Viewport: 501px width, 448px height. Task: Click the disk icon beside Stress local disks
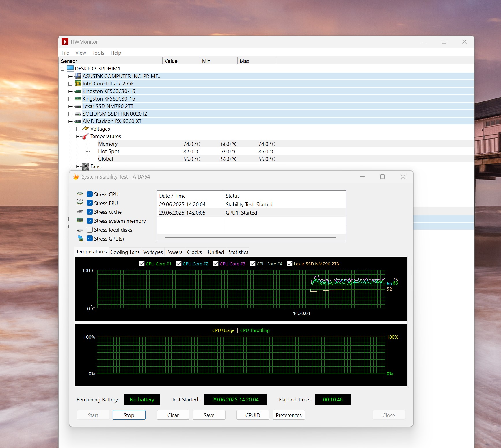[x=80, y=230]
